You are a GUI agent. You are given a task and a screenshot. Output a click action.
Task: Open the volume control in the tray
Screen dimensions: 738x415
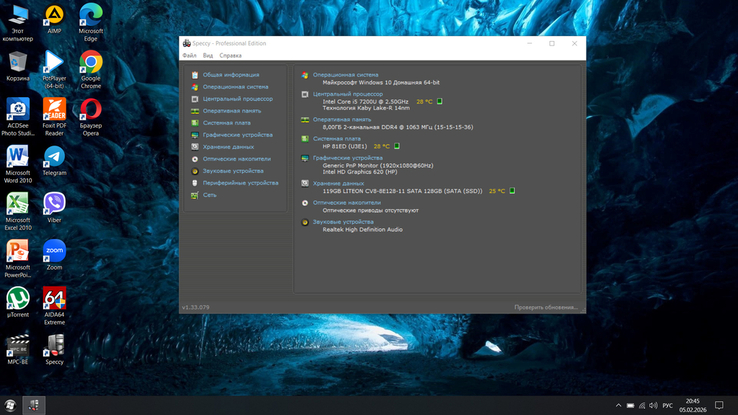[653, 405]
